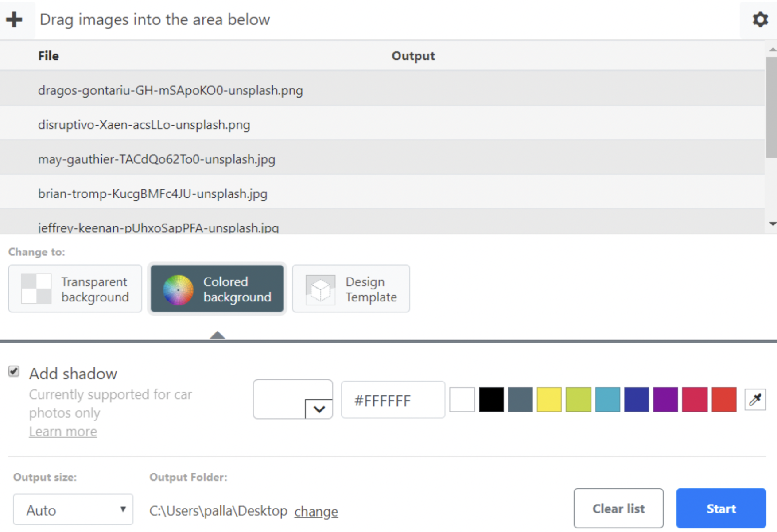The image size is (777, 532).
Task: Click the Output column header
Action: pyautogui.click(x=413, y=56)
